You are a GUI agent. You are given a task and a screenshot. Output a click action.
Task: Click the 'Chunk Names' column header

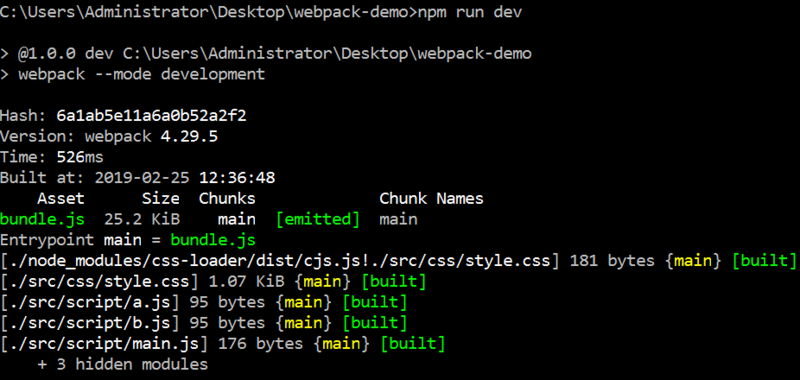point(431,198)
